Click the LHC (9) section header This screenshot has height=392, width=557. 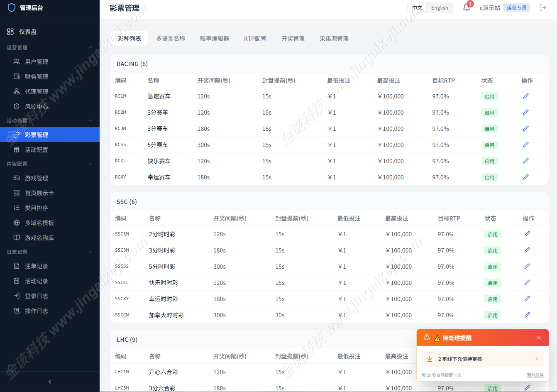(127, 340)
